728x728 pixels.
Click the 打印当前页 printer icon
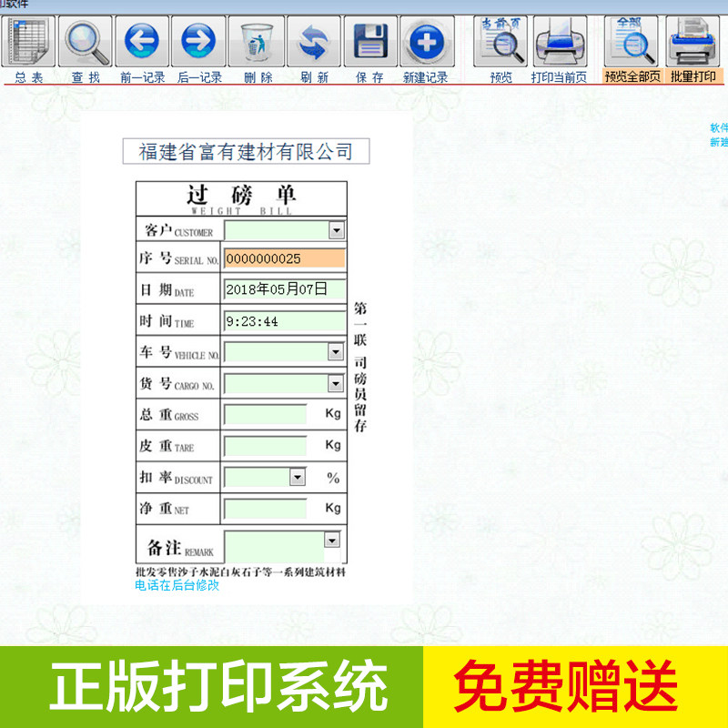coord(561,41)
